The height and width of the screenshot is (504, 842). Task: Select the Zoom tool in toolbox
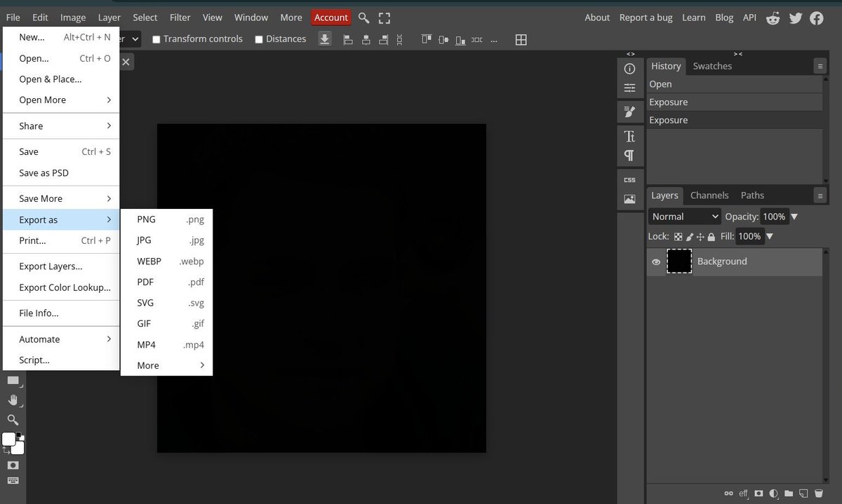13,420
